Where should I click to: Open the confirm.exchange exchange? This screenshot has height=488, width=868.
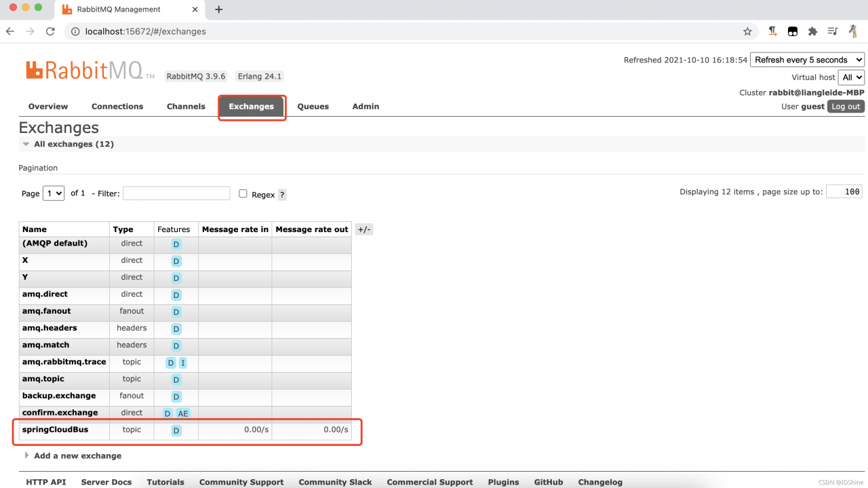tap(60, 413)
